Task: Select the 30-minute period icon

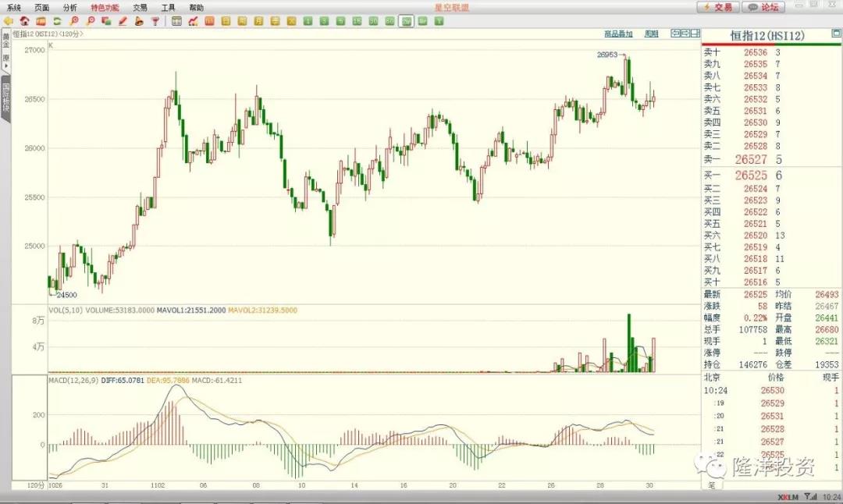Action: (373, 22)
